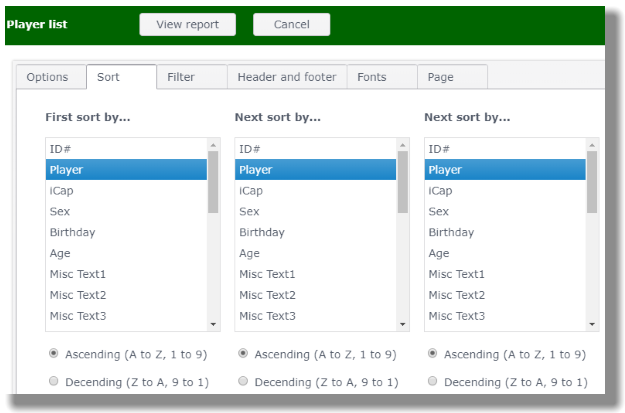Choose Decending in the middle sort column
625x413 pixels.
tap(243, 382)
